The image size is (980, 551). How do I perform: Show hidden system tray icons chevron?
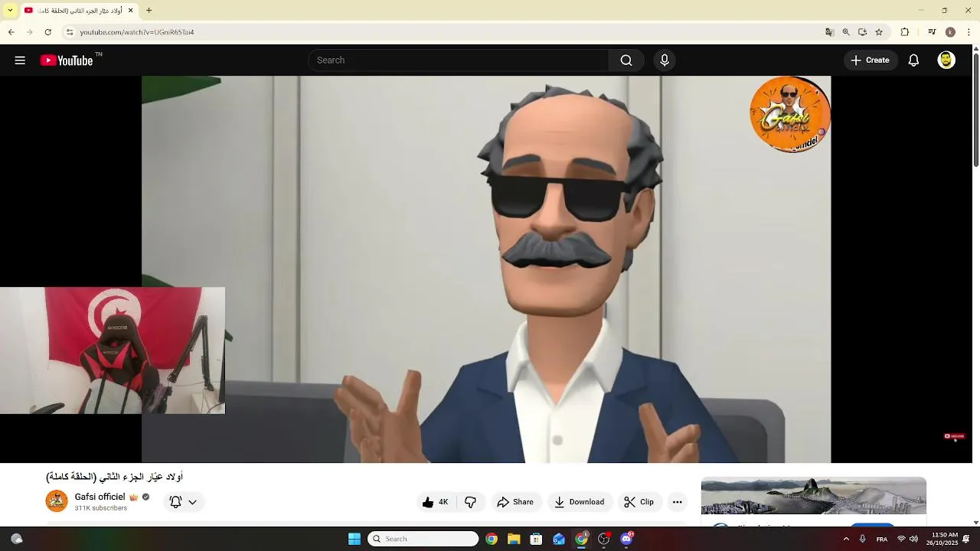(846, 539)
